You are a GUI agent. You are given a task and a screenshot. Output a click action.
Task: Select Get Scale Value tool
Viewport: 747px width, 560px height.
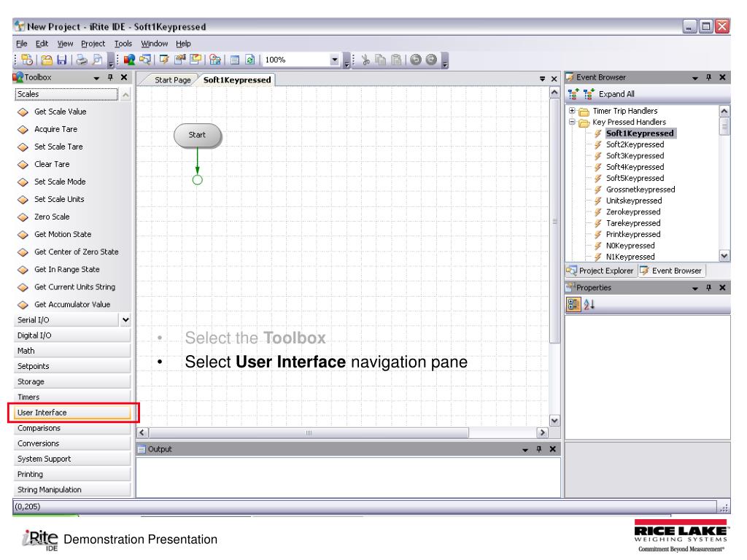click(60, 112)
